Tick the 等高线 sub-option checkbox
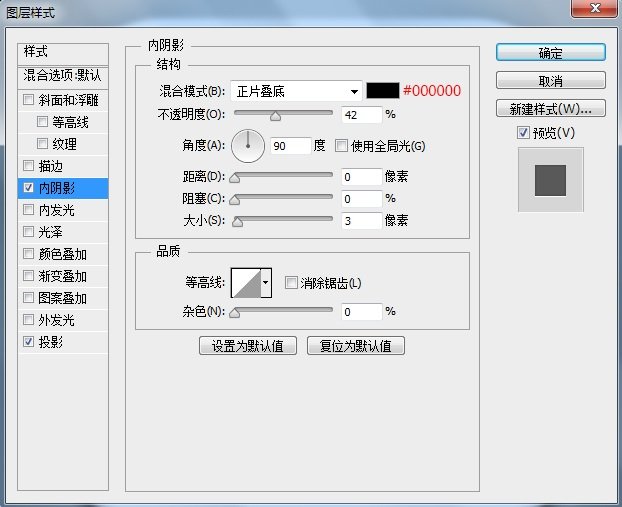Image resolution: width=622 pixels, height=507 pixels. 42,121
